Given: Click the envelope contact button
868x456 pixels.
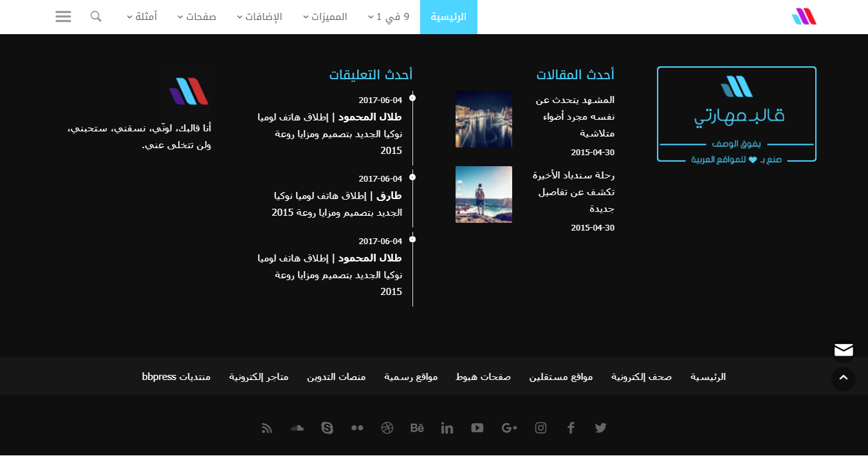Looking at the screenshot, I should [x=843, y=350].
